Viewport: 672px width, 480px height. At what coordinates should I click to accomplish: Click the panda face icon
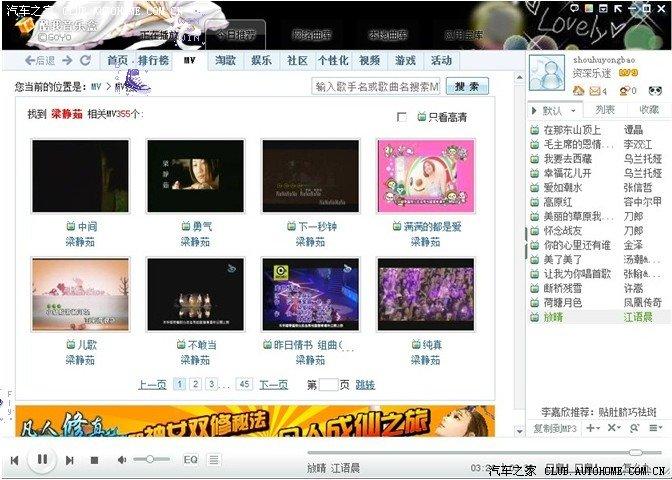655,90
